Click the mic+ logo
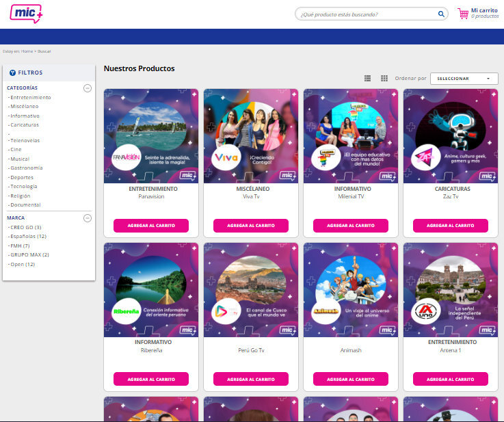The width and height of the screenshot is (504, 422). tap(26, 14)
